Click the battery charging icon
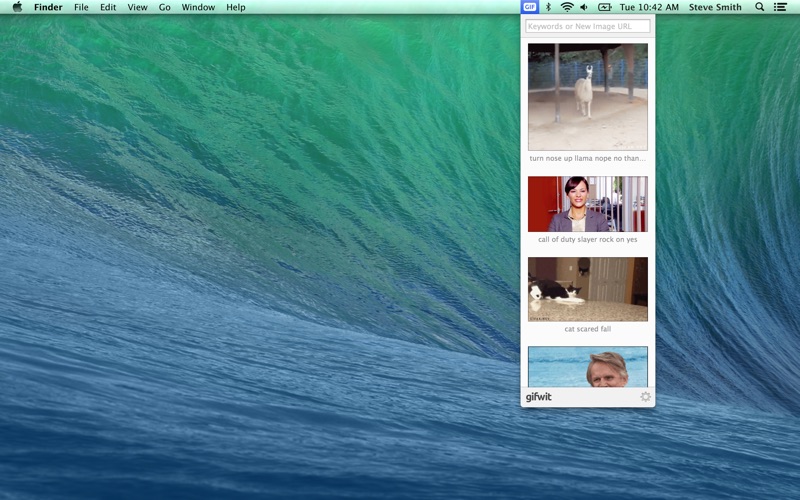The height and width of the screenshot is (500, 800). point(604,7)
